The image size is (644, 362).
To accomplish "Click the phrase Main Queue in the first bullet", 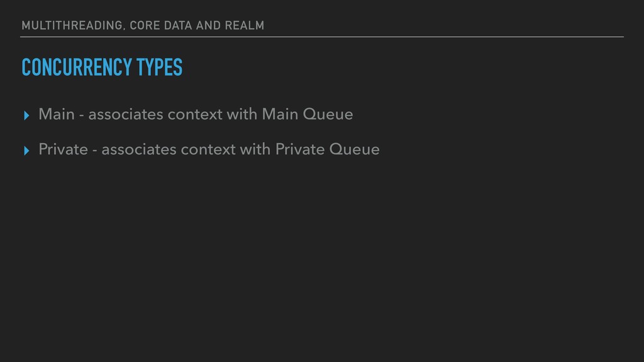I will pos(307,114).
